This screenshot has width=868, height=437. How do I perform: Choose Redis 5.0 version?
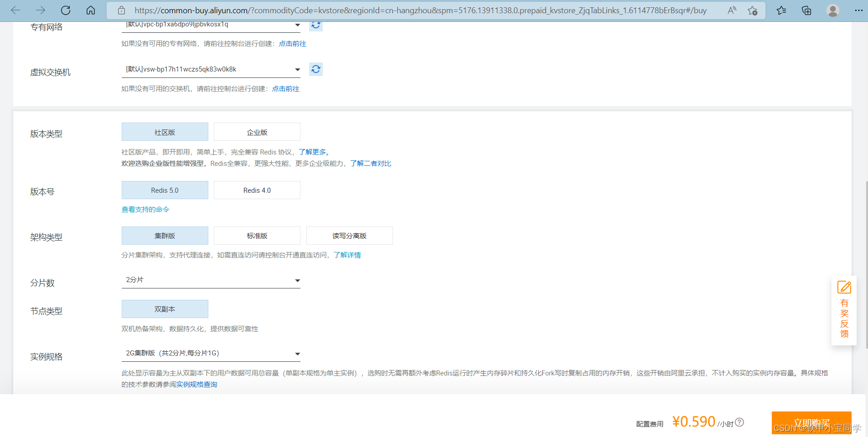(165, 190)
